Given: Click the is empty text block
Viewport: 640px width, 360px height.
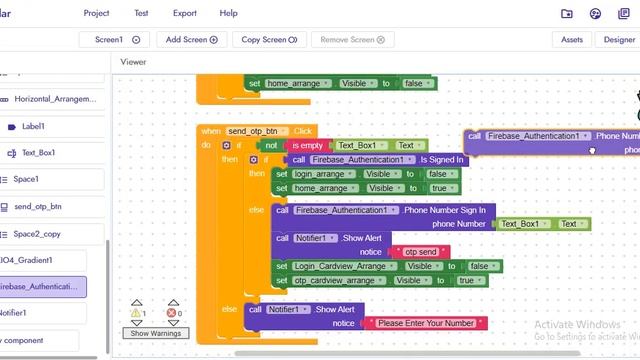Looking at the screenshot, I should [x=307, y=145].
